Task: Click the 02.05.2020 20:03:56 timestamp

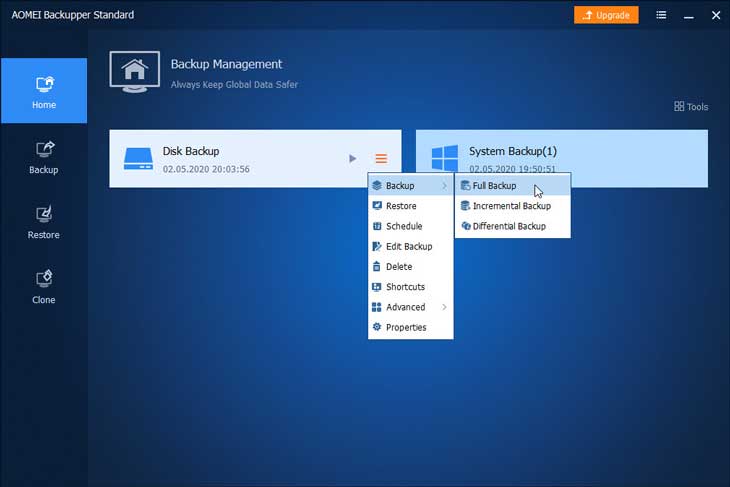Action: 206,169
